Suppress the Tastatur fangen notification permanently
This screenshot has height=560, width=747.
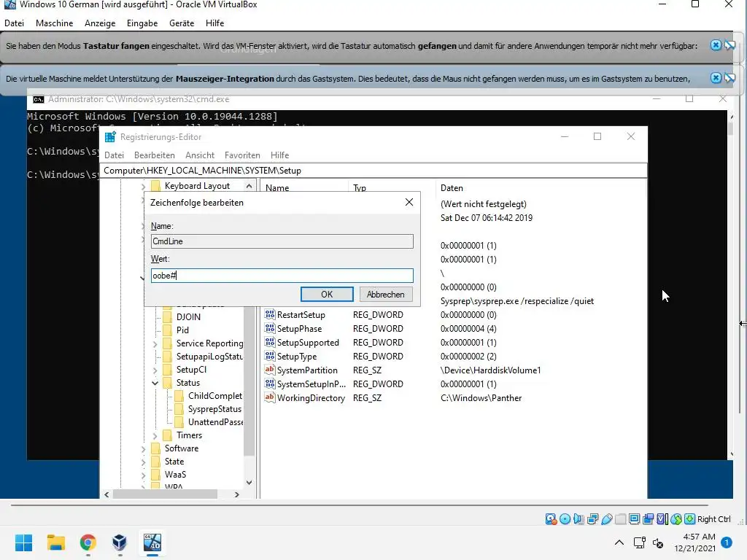[x=729, y=45]
